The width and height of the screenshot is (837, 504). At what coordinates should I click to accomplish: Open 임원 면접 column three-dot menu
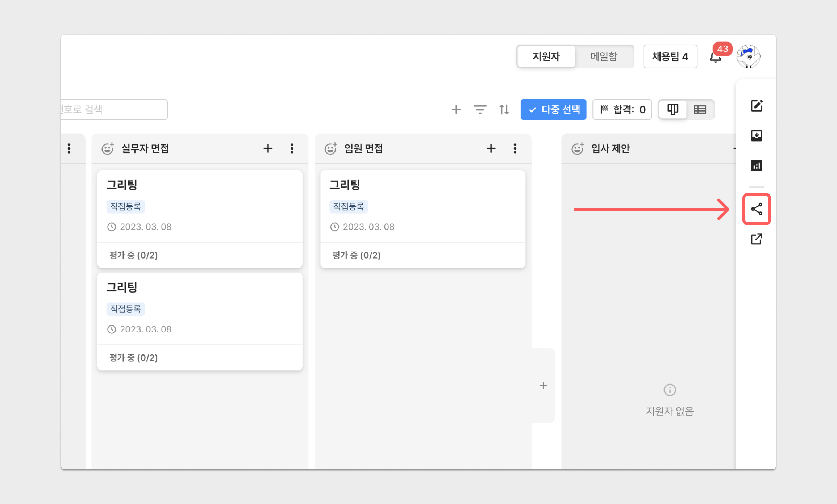515,148
